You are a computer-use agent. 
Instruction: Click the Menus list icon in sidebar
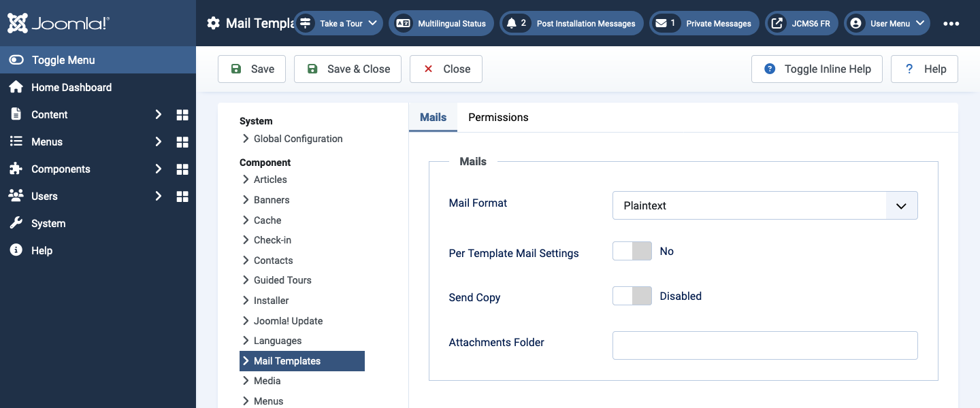click(16, 141)
